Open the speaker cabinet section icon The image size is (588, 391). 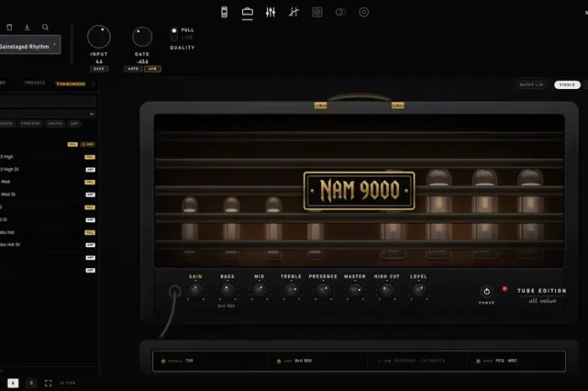pyautogui.click(x=318, y=12)
